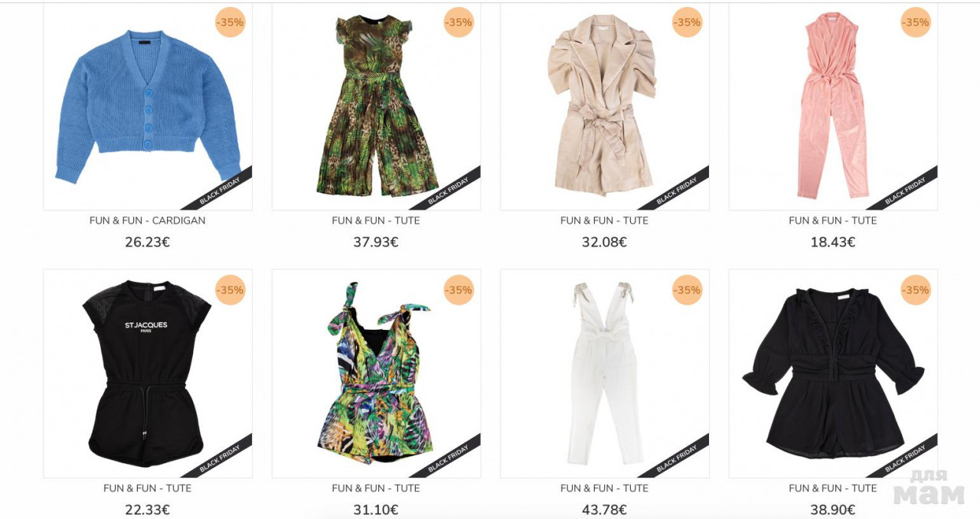Open the pink satin jumpsuit image

(833, 106)
